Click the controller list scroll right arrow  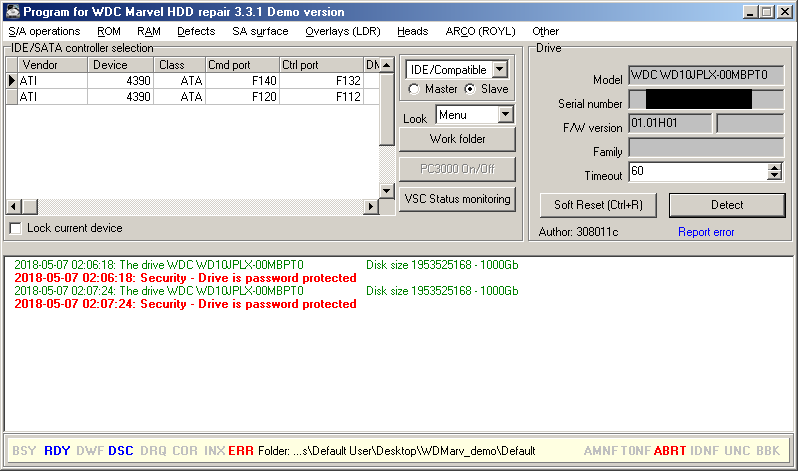tap(371, 207)
